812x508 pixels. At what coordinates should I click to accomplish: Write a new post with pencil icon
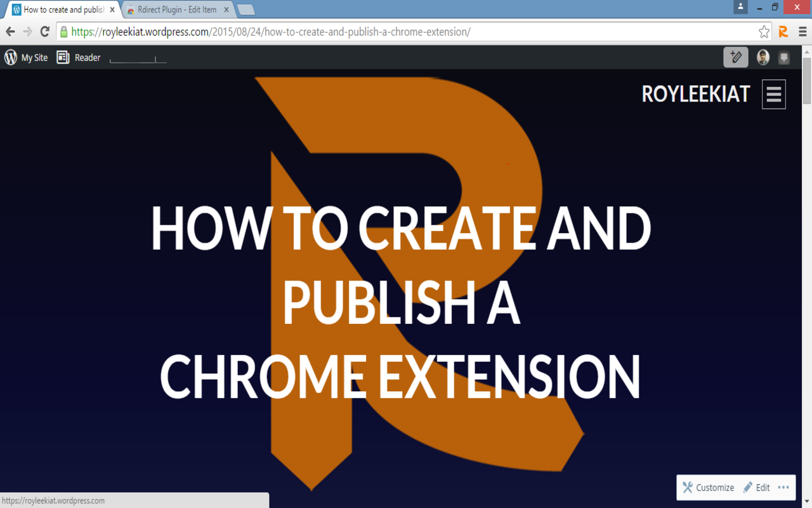736,57
